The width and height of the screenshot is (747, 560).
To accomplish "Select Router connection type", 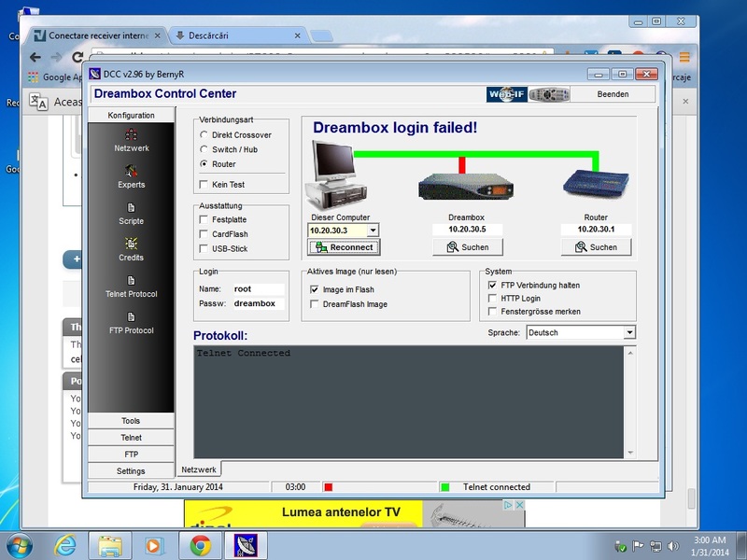I will click(x=204, y=164).
